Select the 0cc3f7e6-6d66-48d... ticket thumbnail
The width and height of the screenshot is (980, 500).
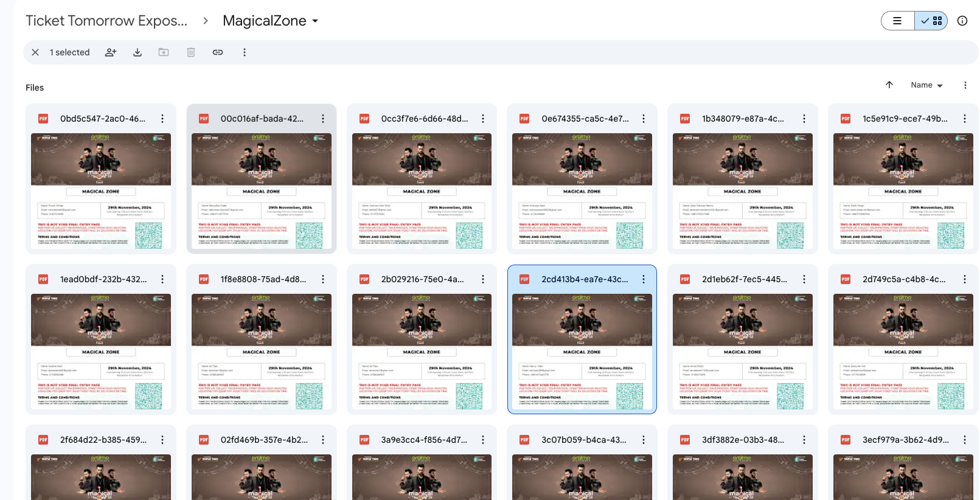[422, 191]
